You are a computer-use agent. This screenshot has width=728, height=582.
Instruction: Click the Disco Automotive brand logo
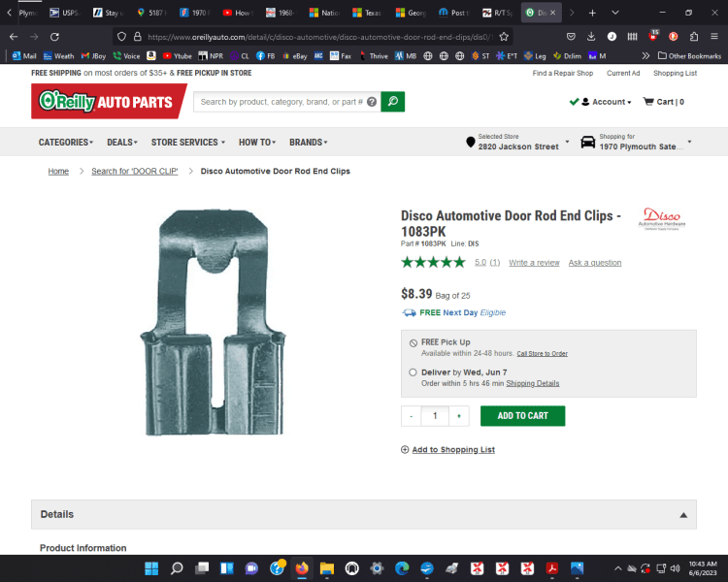point(662,219)
